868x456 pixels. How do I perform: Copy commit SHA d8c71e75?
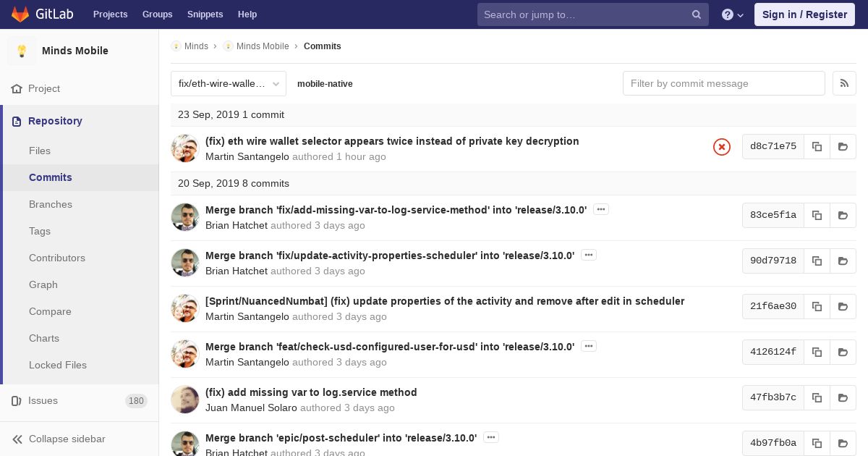click(x=817, y=146)
